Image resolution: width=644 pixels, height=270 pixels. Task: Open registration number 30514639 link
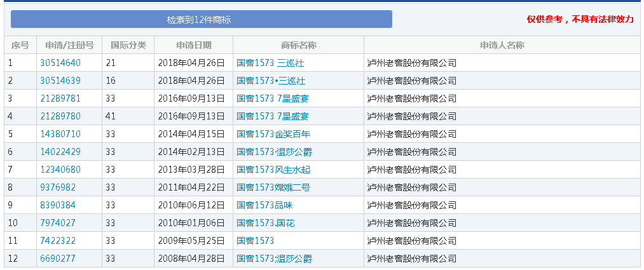(60, 81)
